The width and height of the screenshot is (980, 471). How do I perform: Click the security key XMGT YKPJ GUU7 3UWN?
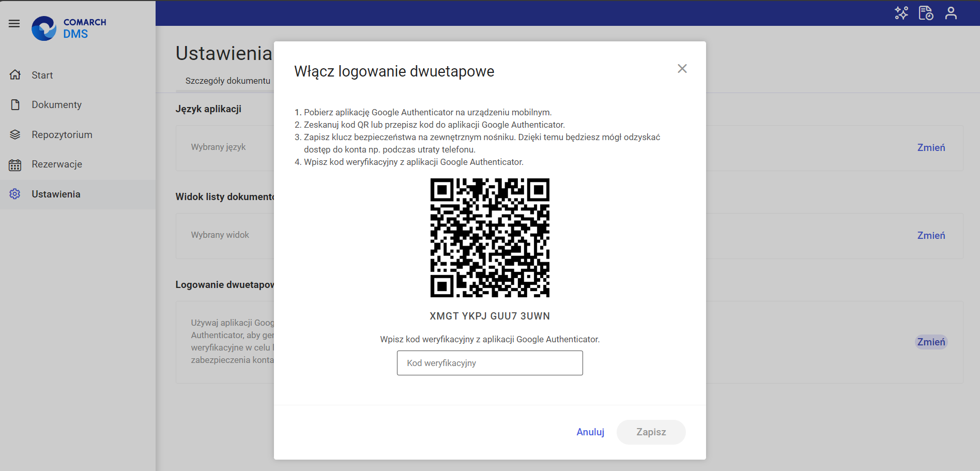pos(490,316)
